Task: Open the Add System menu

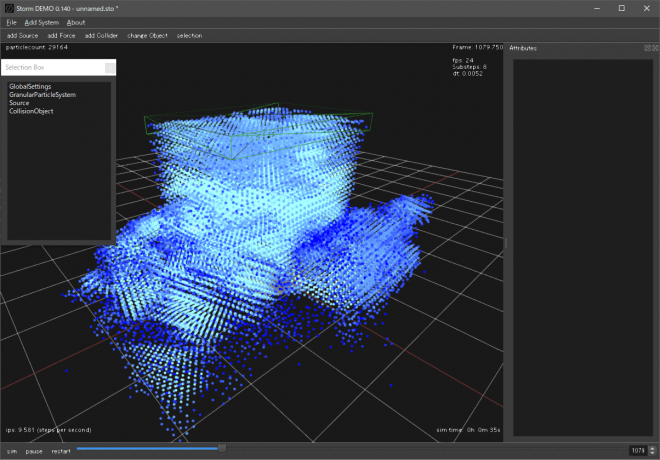Action: tap(41, 22)
